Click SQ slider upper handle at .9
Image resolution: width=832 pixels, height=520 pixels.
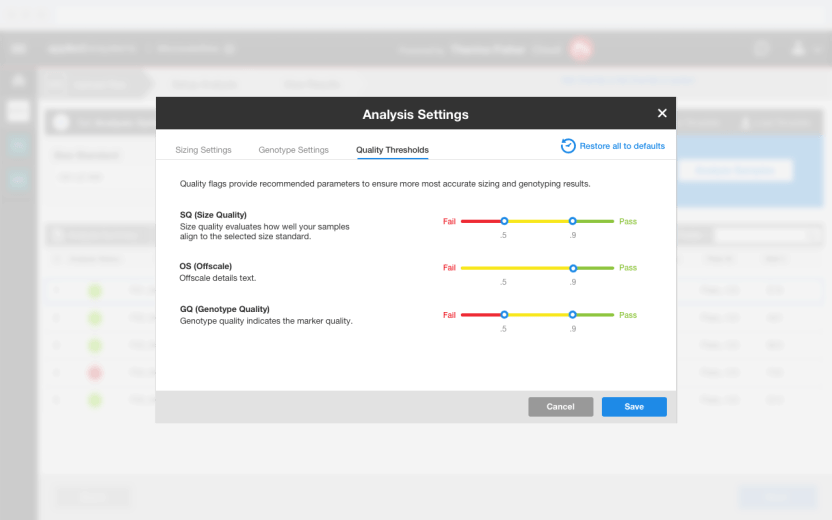click(572, 221)
